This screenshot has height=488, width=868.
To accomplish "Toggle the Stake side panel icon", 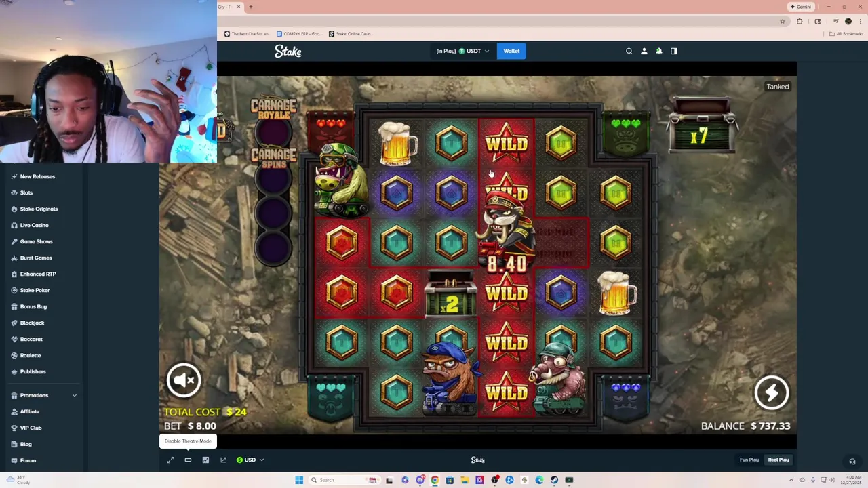I will tap(674, 51).
